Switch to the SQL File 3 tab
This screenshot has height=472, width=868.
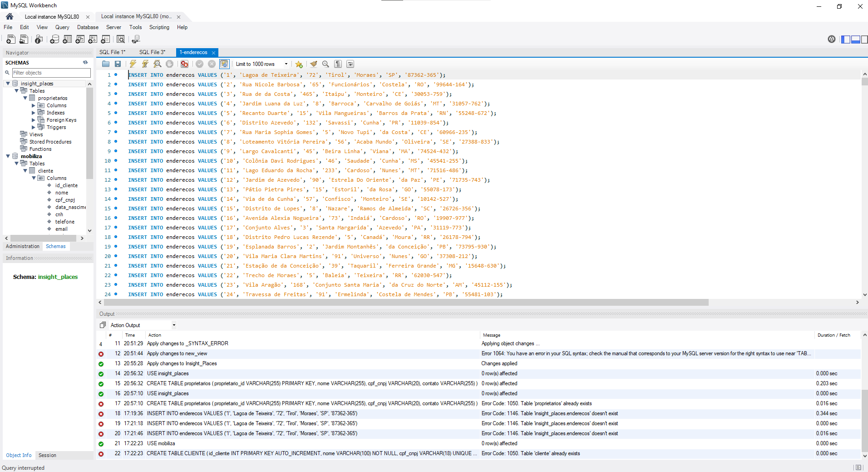(x=152, y=52)
